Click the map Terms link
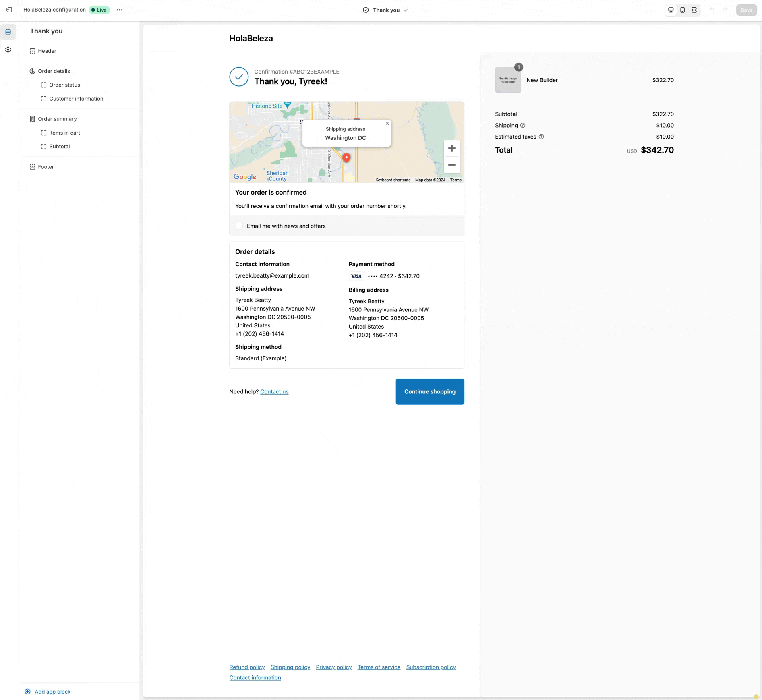 [456, 180]
